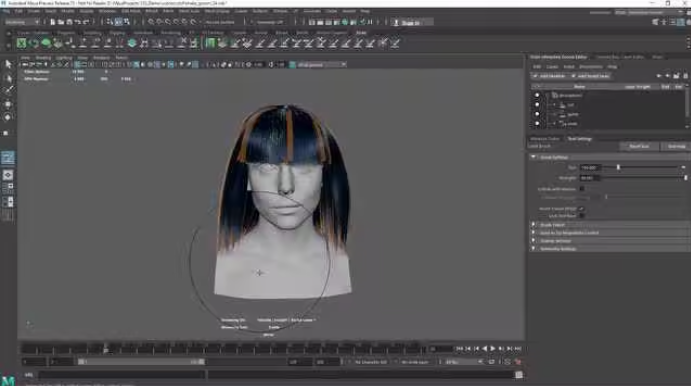Open the Windows menu in the main menu bar

[107, 11]
